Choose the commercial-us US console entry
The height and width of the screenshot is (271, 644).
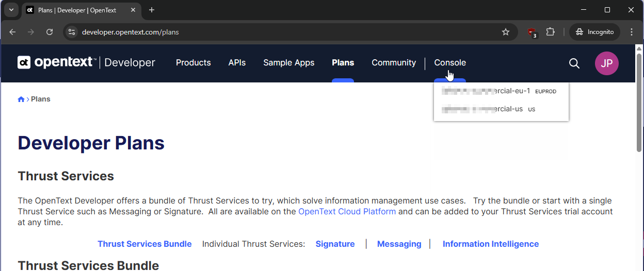click(501, 109)
